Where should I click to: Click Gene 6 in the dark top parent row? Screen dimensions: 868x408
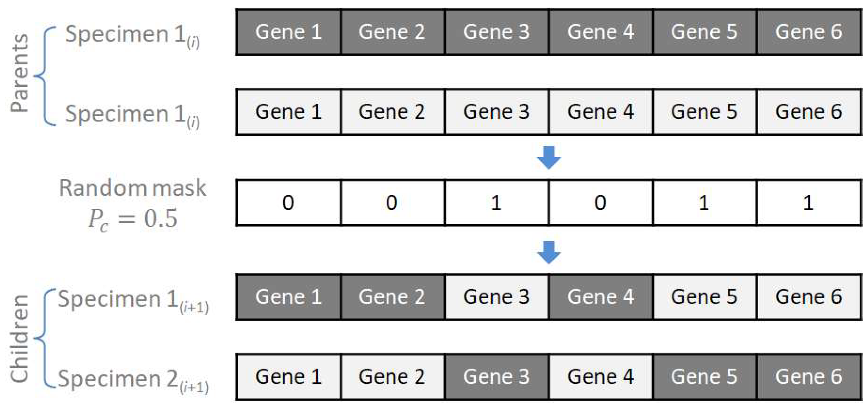point(808,32)
